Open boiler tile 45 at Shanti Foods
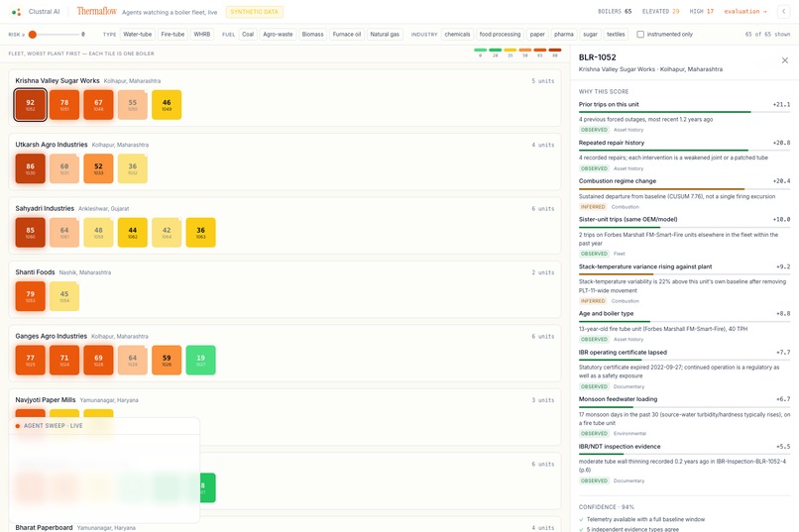This screenshot has width=799, height=532. tap(64, 296)
